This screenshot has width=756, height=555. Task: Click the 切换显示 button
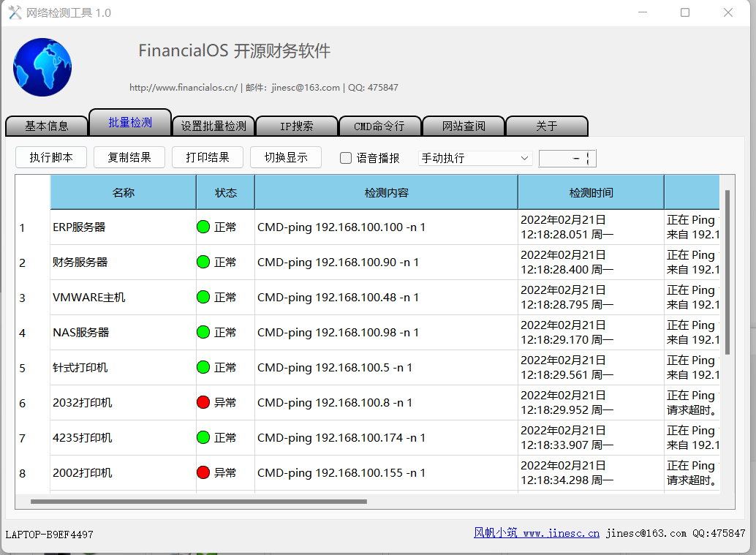(286, 157)
